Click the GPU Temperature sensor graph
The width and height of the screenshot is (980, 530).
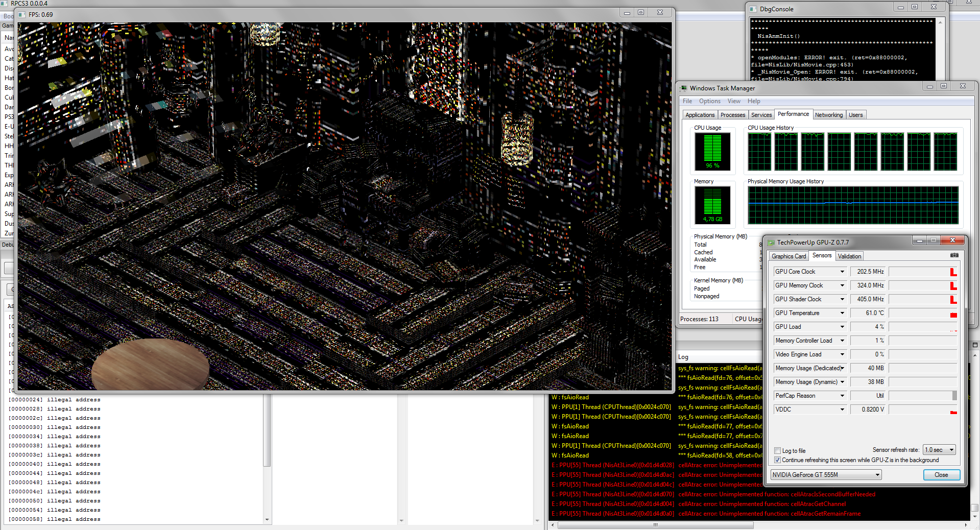923,313
